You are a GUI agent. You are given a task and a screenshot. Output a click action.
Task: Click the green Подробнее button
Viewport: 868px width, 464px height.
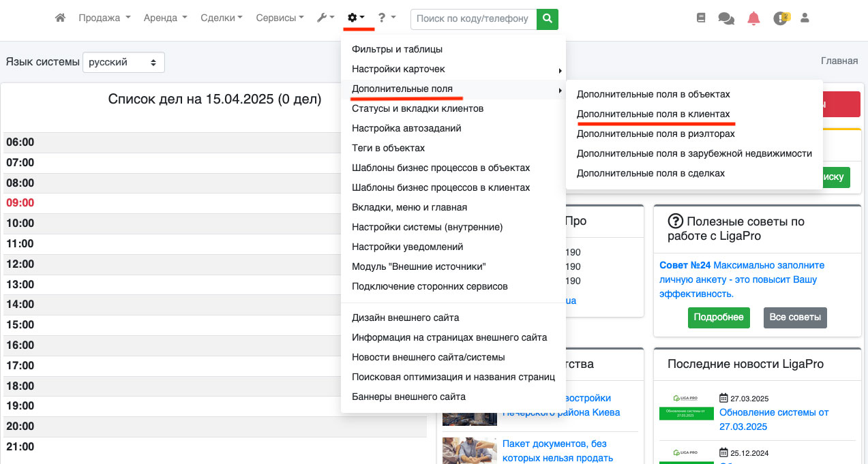pyautogui.click(x=718, y=318)
